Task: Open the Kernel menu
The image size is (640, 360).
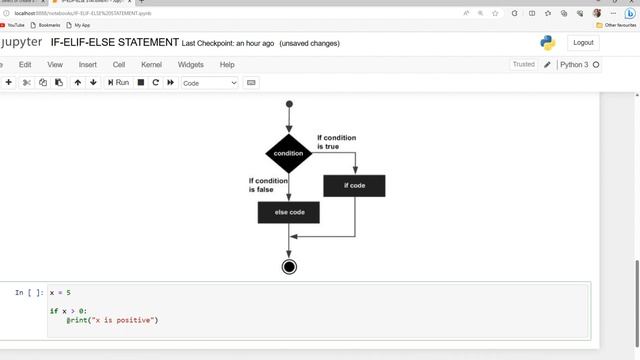Action: pyautogui.click(x=151, y=64)
